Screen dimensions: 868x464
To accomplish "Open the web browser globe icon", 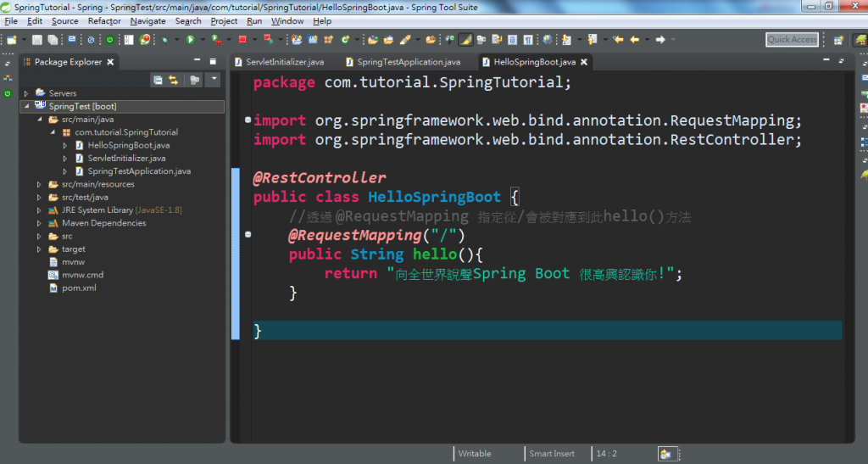I will [548, 40].
